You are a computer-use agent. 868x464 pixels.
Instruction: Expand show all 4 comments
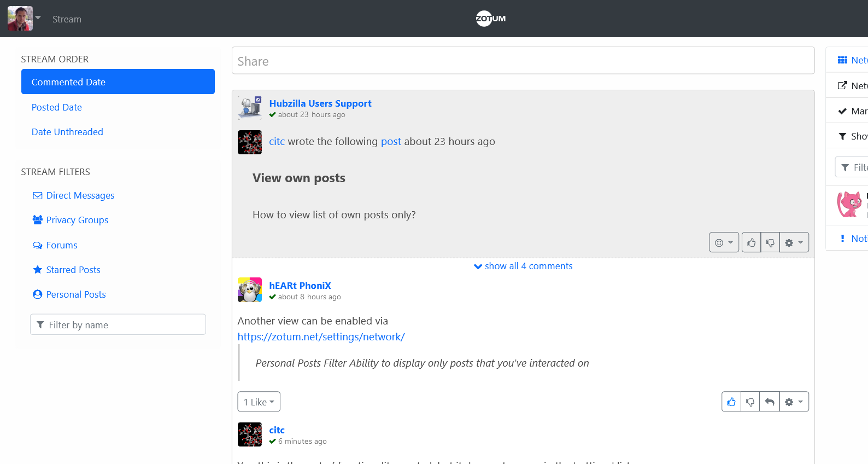click(x=523, y=266)
